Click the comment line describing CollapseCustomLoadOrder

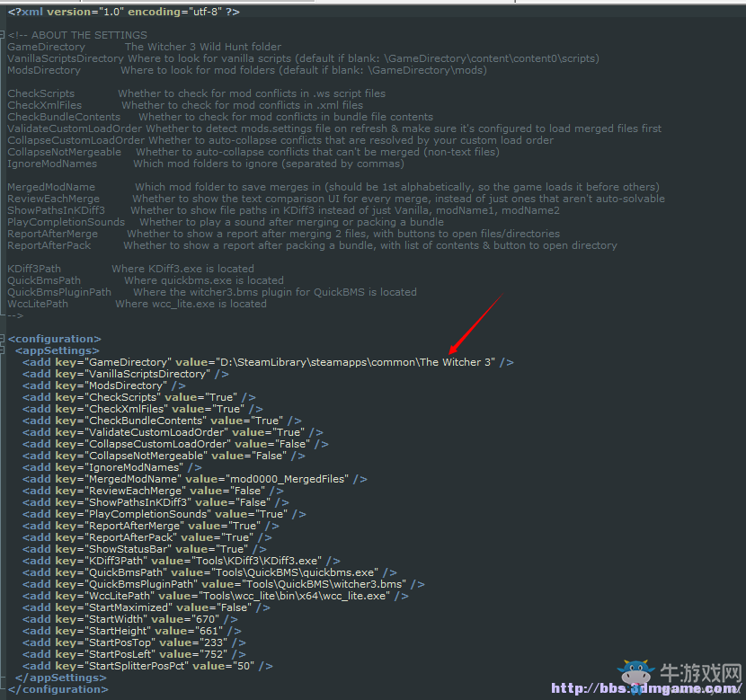[x=280, y=140]
